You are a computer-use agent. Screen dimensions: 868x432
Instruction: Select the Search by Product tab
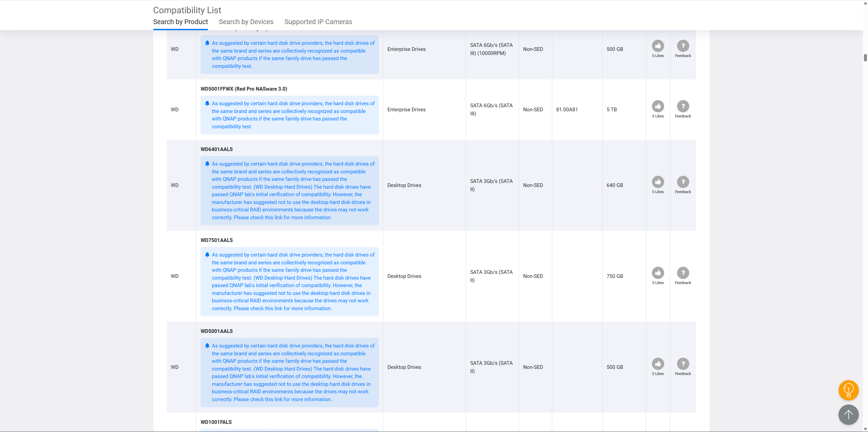pyautogui.click(x=180, y=22)
